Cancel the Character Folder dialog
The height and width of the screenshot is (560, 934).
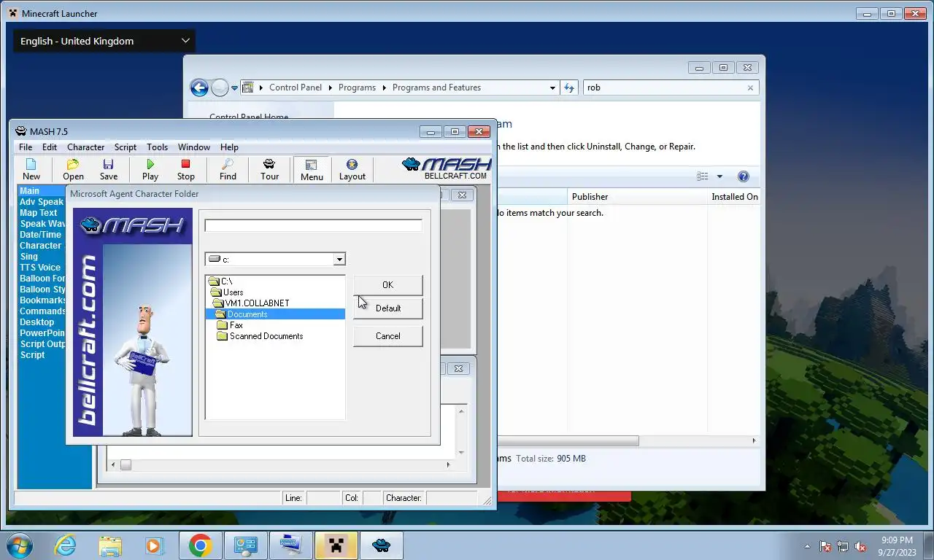pos(387,335)
